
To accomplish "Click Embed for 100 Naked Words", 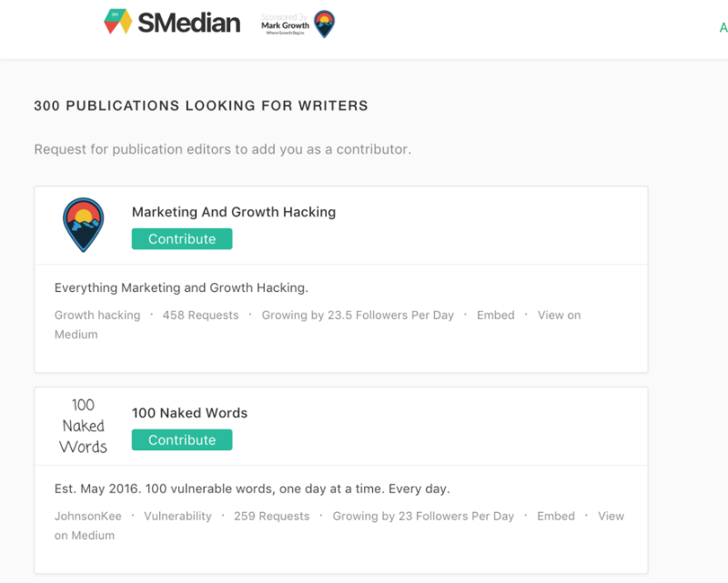I will [556, 517].
